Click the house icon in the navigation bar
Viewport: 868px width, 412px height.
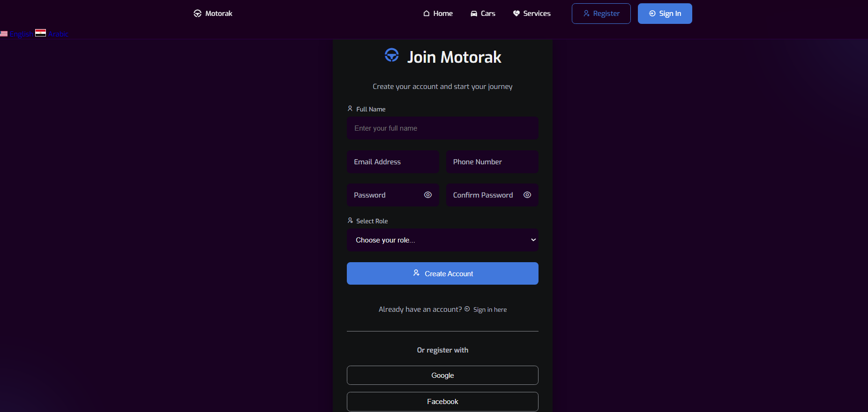(427, 14)
